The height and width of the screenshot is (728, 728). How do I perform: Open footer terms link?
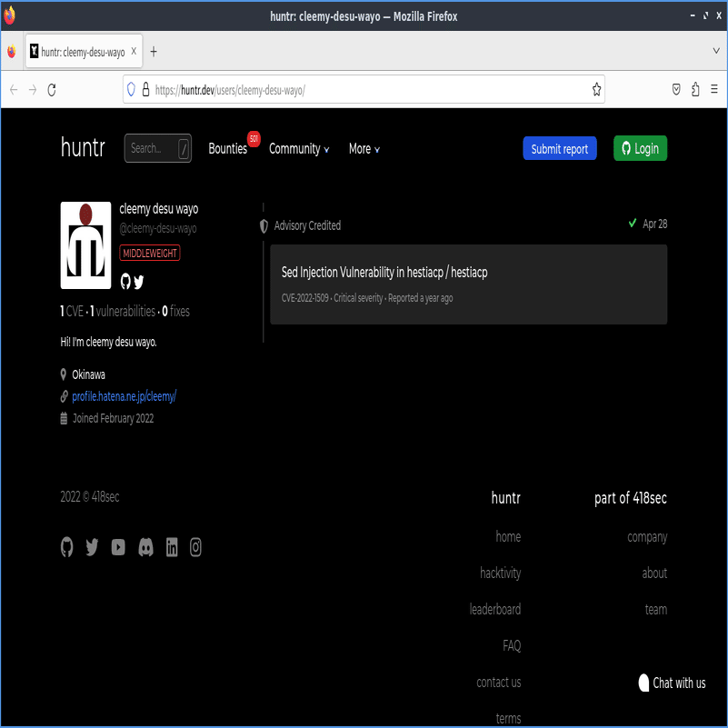(508, 719)
